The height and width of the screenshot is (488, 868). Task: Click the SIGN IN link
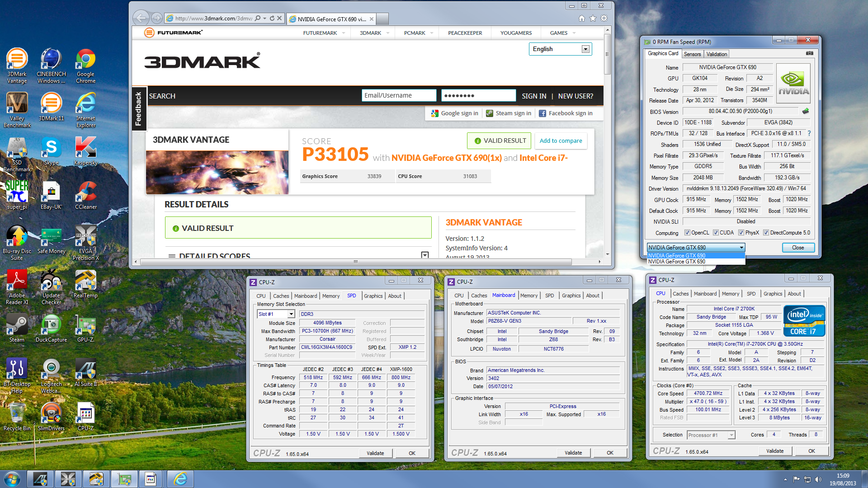tap(534, 96)
